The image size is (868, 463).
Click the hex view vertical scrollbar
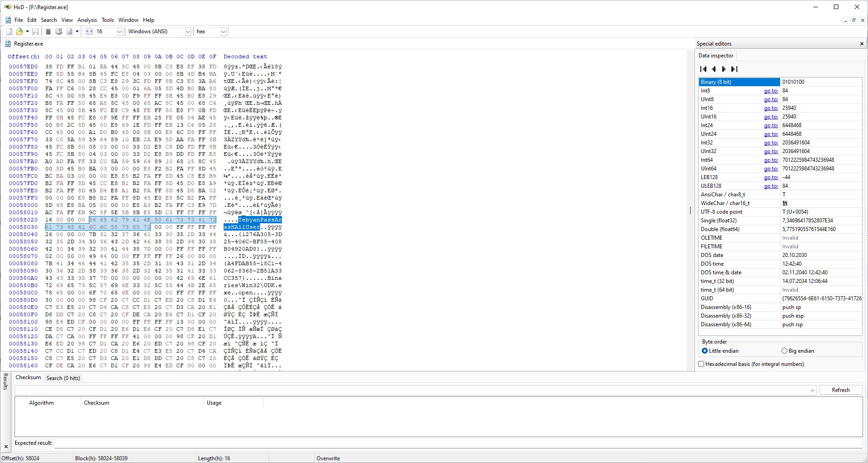[690, 211]
